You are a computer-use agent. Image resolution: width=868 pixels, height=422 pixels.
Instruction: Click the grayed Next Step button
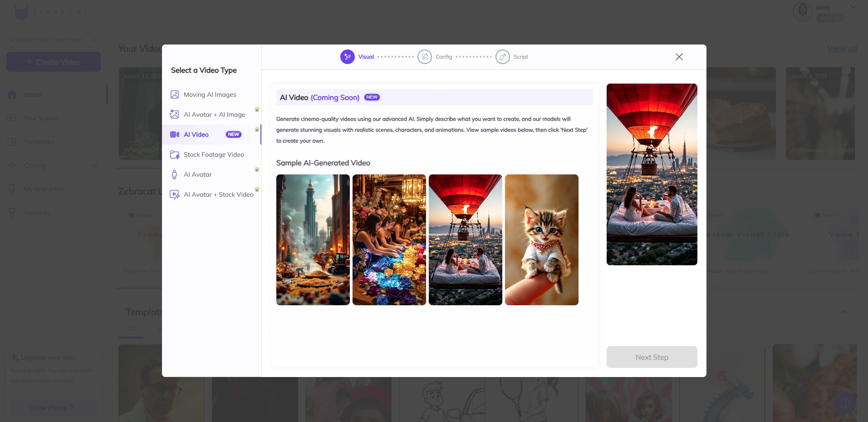(x=652, y=357)
